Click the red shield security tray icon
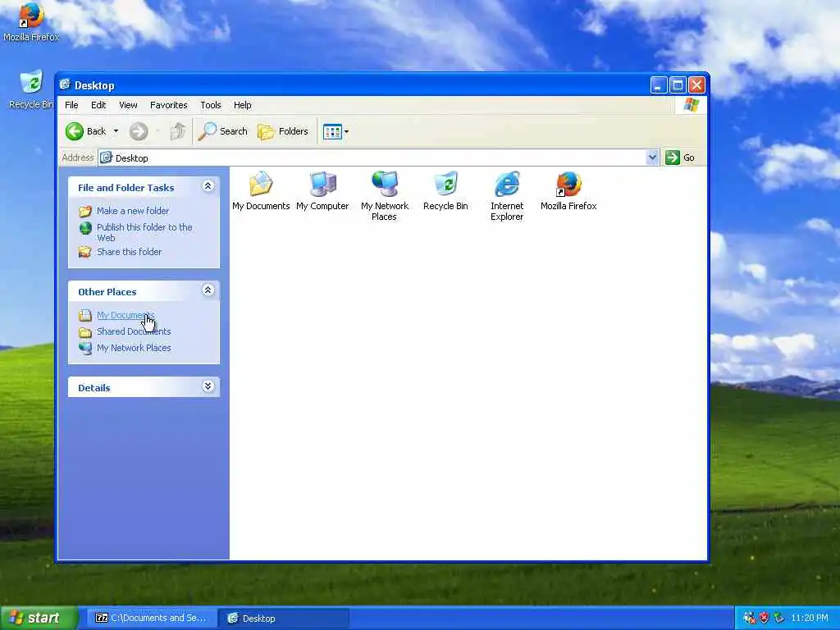This screenshot has width=840, height=630. [x=764, y=618]
